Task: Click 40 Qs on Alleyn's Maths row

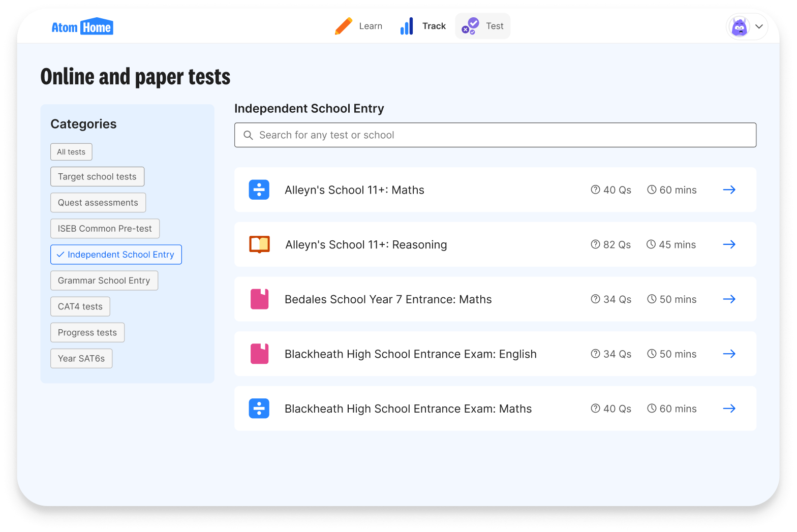Action: pyautogui.click(x=611, y=190)
